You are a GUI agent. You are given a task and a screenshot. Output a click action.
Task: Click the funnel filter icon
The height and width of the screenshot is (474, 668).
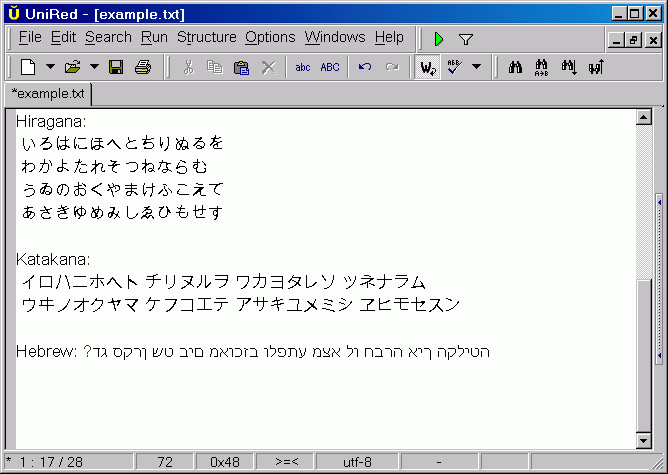(466, 39)
